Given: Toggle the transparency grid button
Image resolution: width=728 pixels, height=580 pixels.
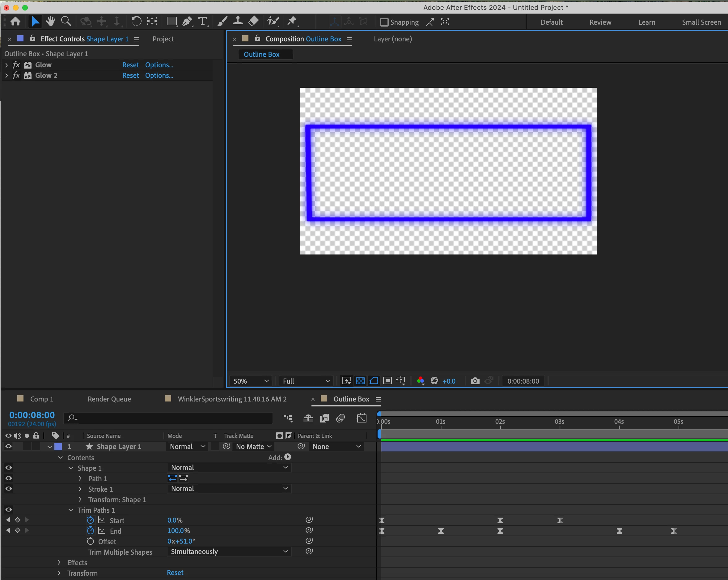Looking at the screenshot, I should [x=360, y=381].
